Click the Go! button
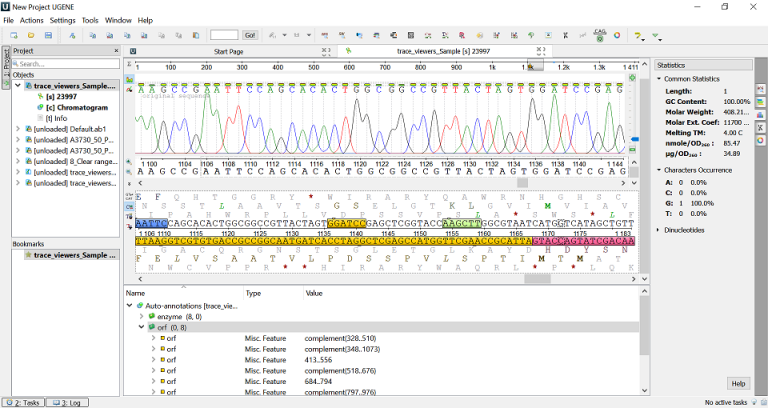This screenshot has height=408, width=768. point(250,35)
